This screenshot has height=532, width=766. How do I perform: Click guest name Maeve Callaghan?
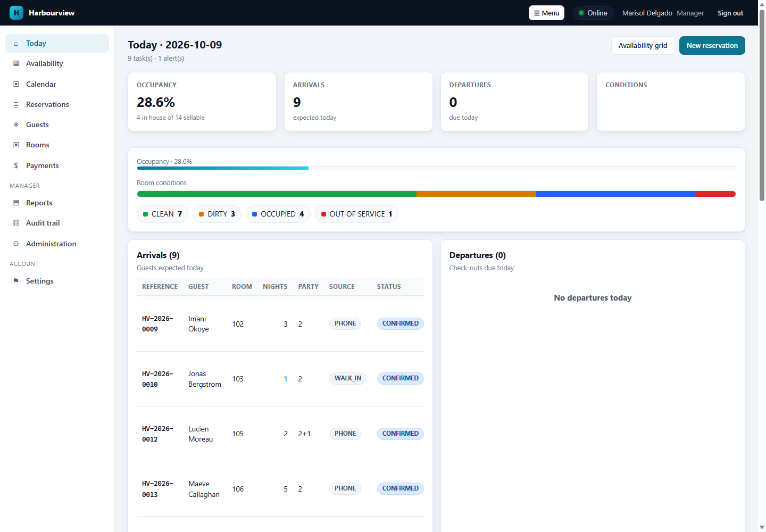coord(204,489)
